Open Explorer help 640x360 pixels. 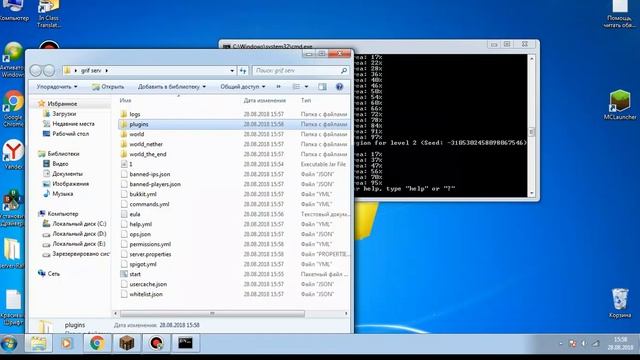pyautogui.click(x=339, y=87)
